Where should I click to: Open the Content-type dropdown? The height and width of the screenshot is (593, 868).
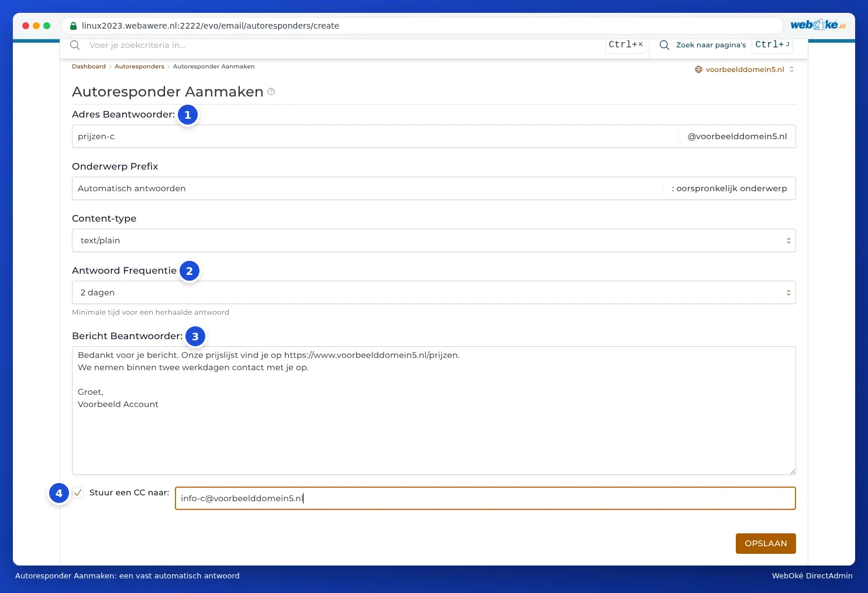point(433,240)
